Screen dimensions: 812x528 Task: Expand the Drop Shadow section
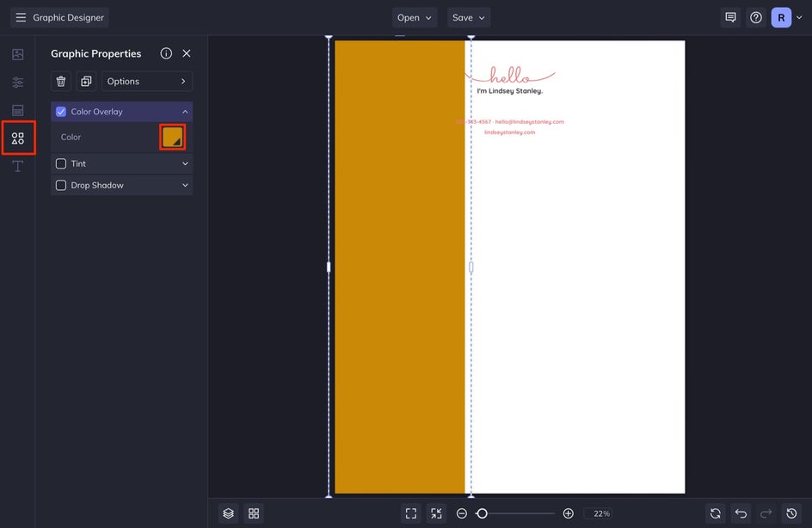pyautogui.click(x=185, y=186)
